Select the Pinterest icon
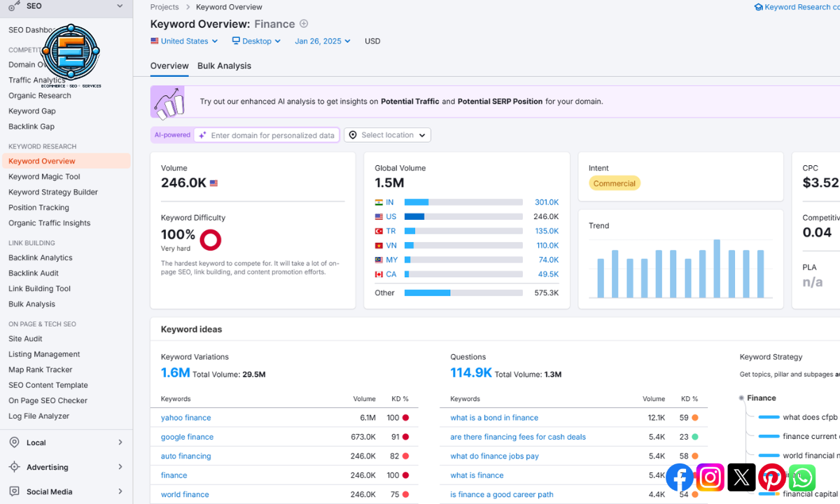This screenshot has height=504, width=840. (771, 477)
